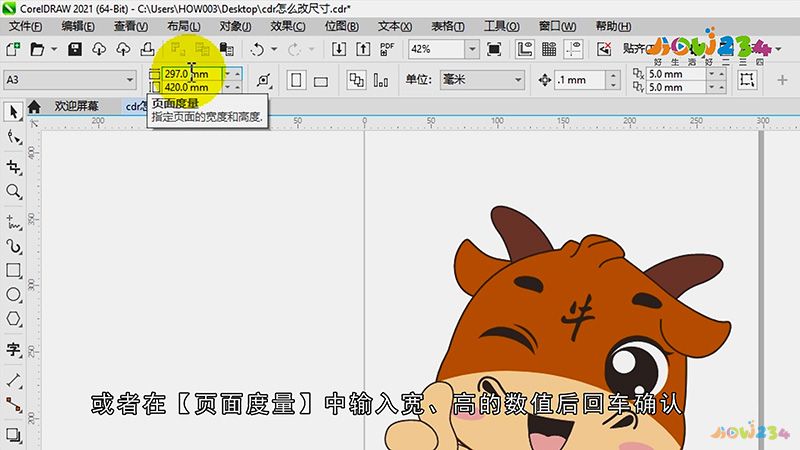Toggle all pages layout button
Image resolution: width=800 pixels, height=450 pixels.
click(356, 80)
